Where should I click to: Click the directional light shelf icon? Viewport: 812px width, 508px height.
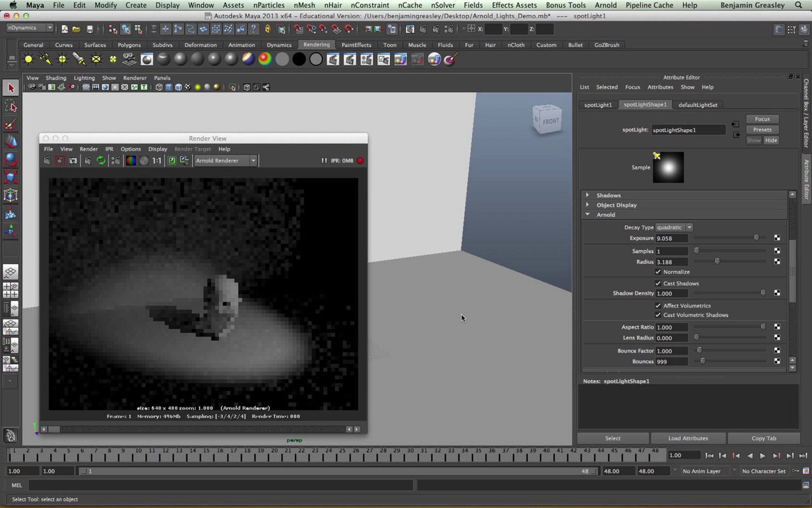45,59
